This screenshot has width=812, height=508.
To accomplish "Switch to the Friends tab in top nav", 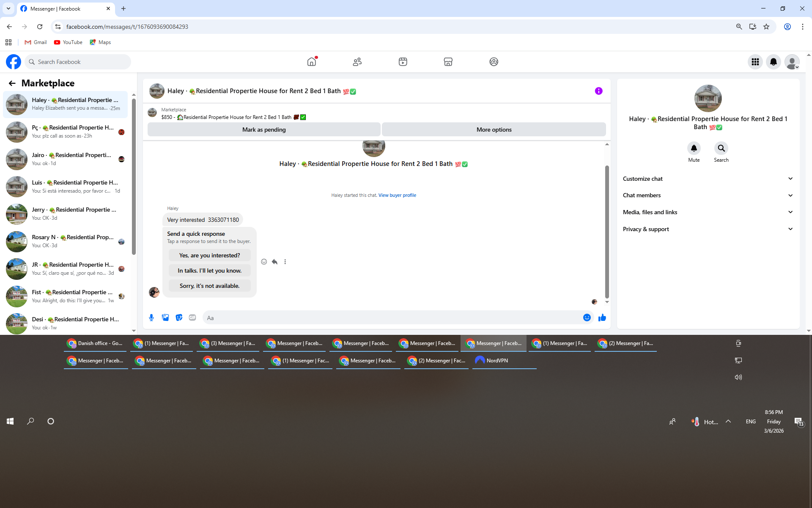I will coord(357,62).
